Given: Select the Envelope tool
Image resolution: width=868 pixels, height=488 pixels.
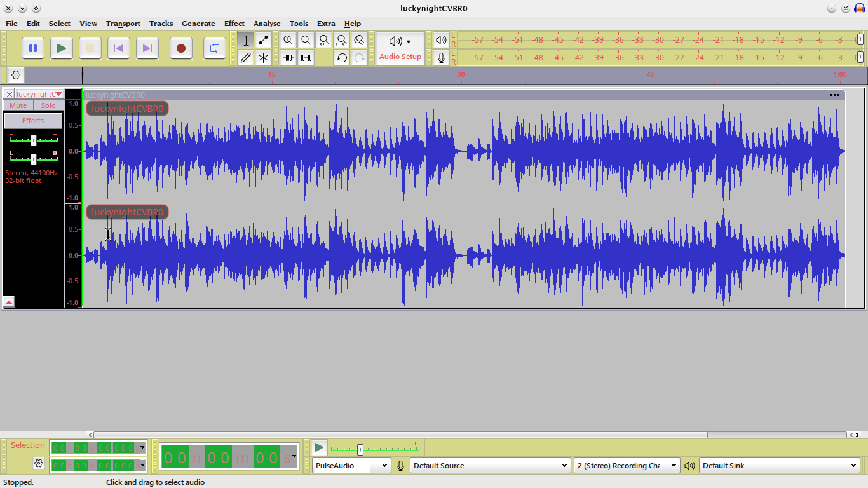Looking at the screenshot, I should (263, 40).
